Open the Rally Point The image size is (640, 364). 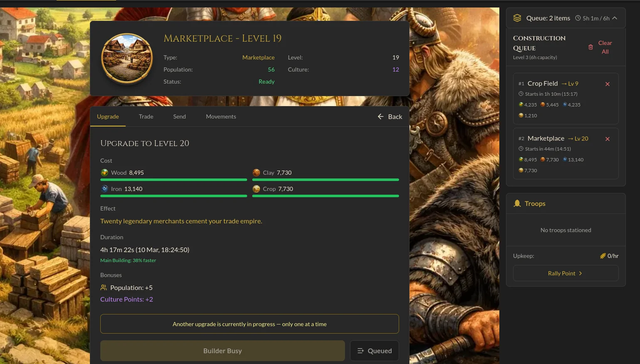[566, 273]
